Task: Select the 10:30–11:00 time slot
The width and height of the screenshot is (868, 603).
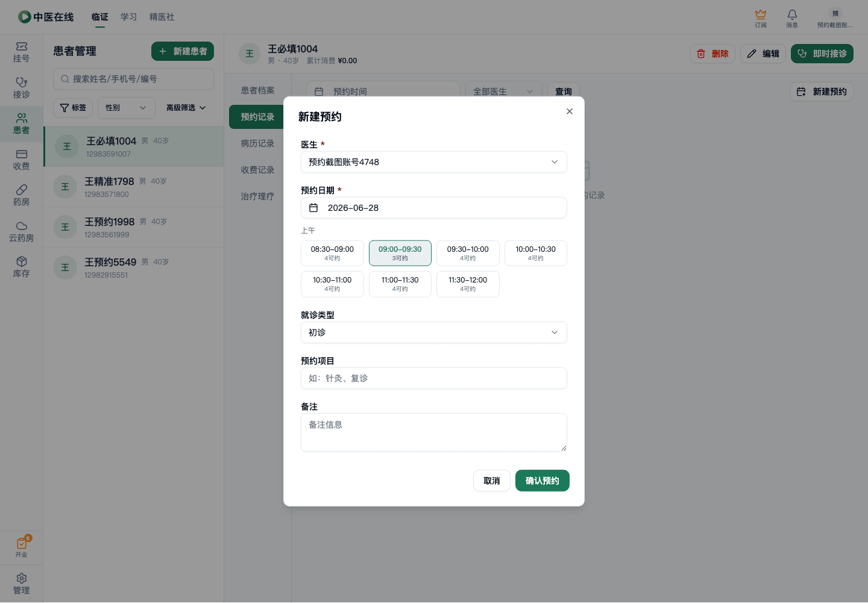Action: pos(332,284)
